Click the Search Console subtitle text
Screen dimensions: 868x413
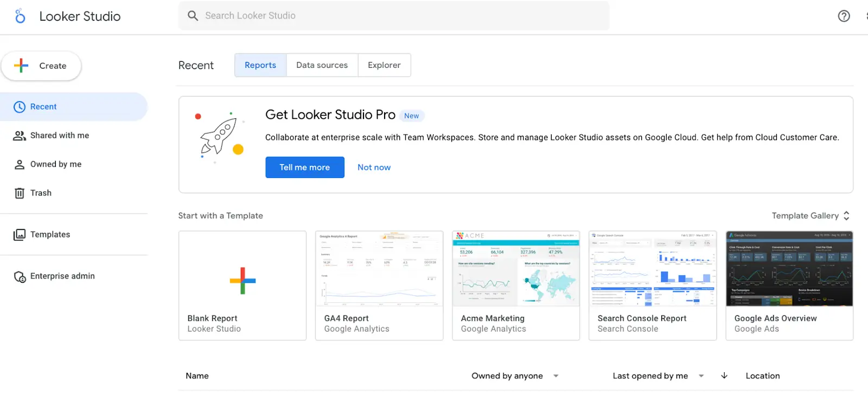[x=628, y=329]
